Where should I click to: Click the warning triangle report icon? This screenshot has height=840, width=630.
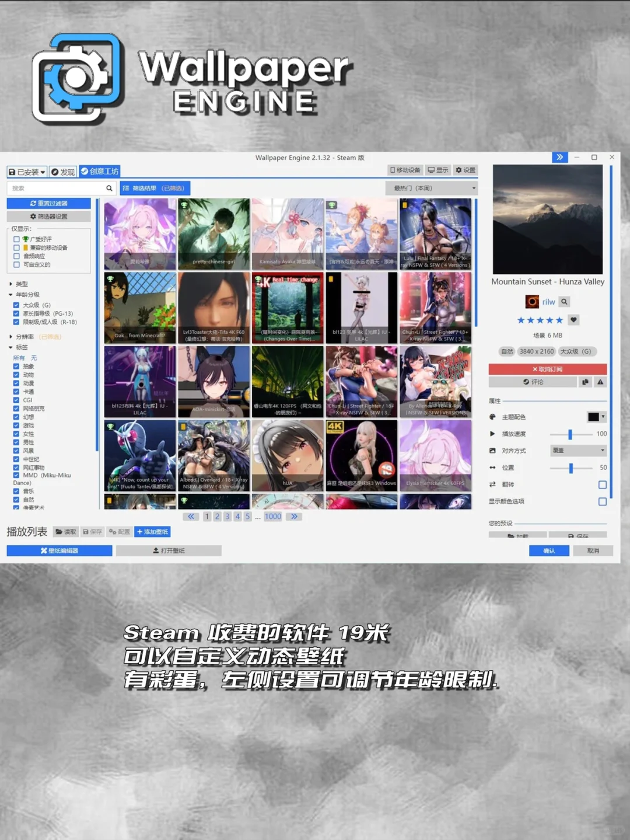tap(600, 382)
